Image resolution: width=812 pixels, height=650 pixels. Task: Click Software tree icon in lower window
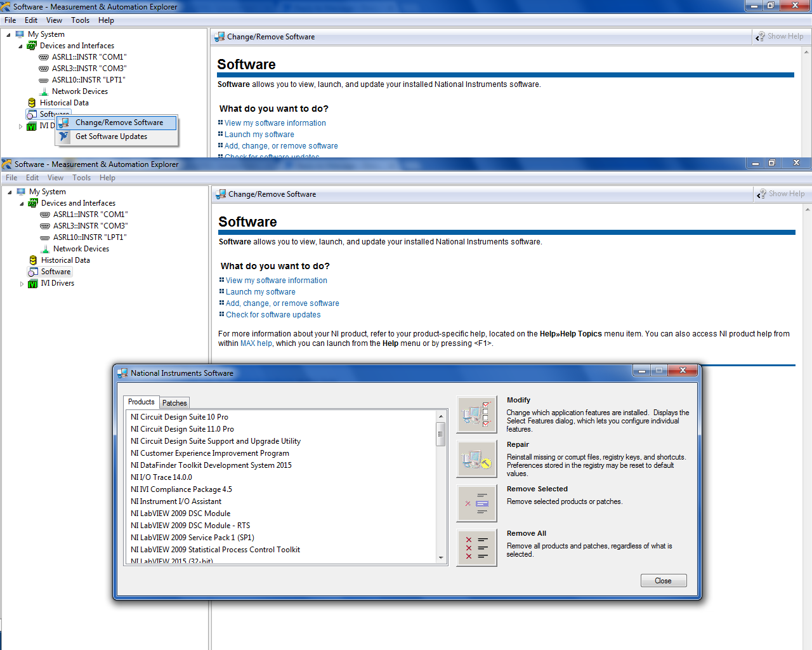point(33,272)
